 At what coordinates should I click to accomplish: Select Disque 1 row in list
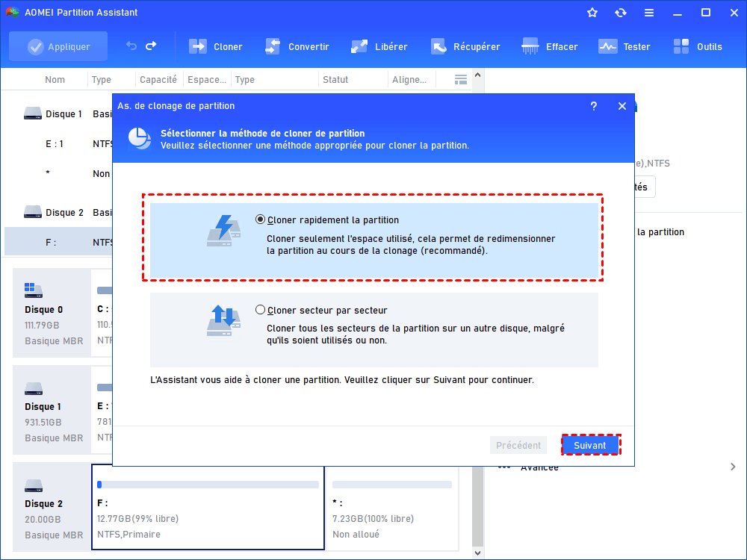click(58, 113)
